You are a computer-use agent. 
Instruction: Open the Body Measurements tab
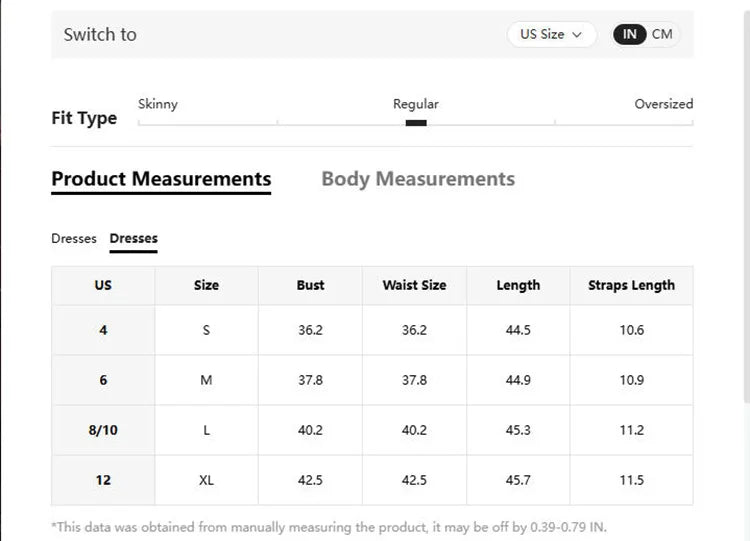[418, 179]
